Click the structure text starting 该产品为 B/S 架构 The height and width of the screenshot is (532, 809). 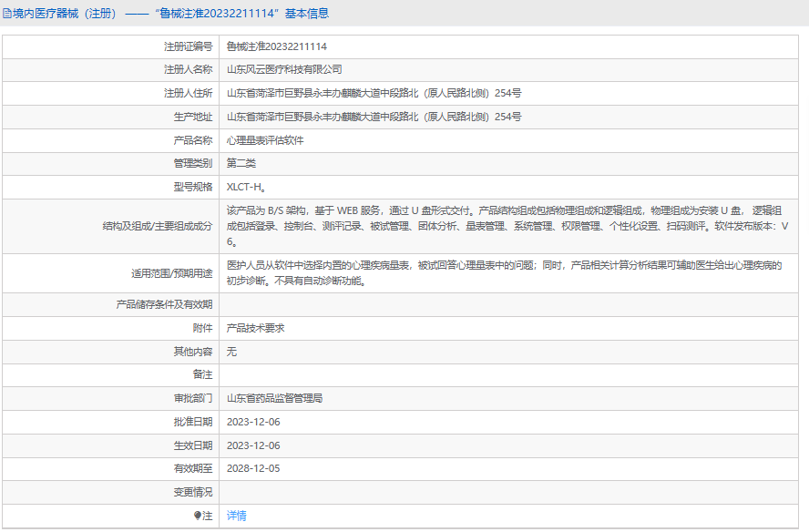point(507,226)
